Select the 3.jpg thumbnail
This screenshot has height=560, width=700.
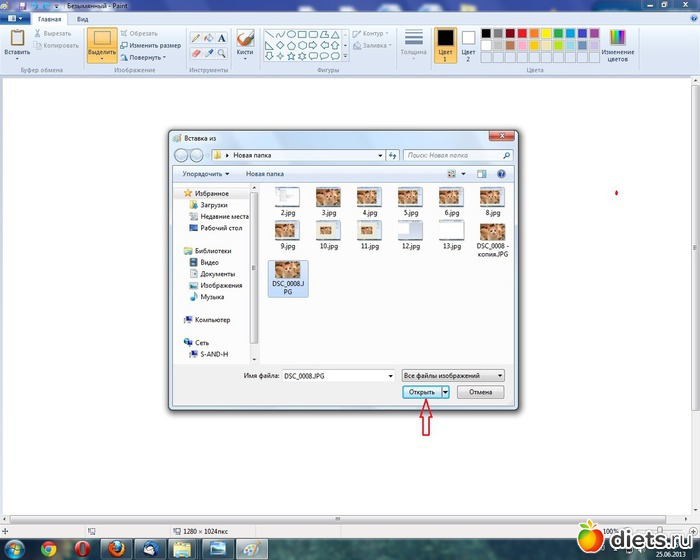coord(328,200)
